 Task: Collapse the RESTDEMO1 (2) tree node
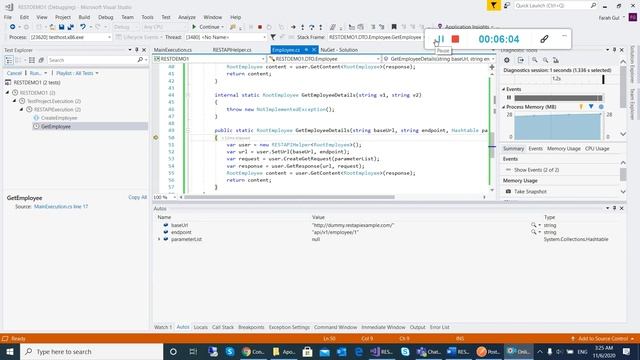point(7,93)
